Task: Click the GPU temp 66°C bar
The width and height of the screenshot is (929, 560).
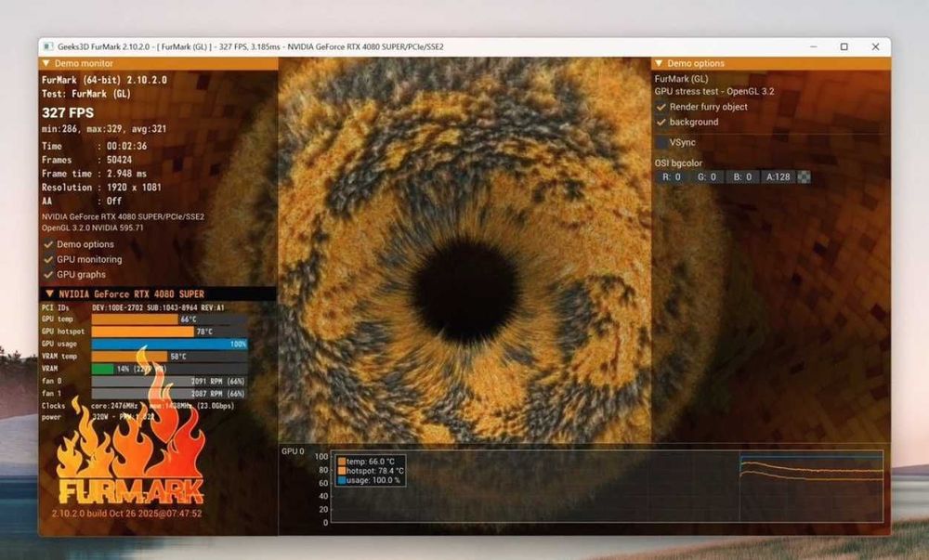Action: (x=169, y=319)
